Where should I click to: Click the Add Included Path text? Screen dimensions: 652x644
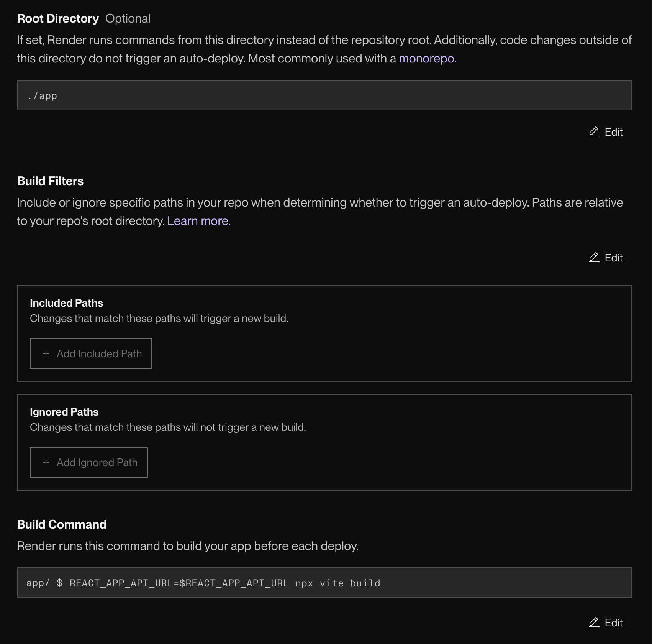point(99,353)
